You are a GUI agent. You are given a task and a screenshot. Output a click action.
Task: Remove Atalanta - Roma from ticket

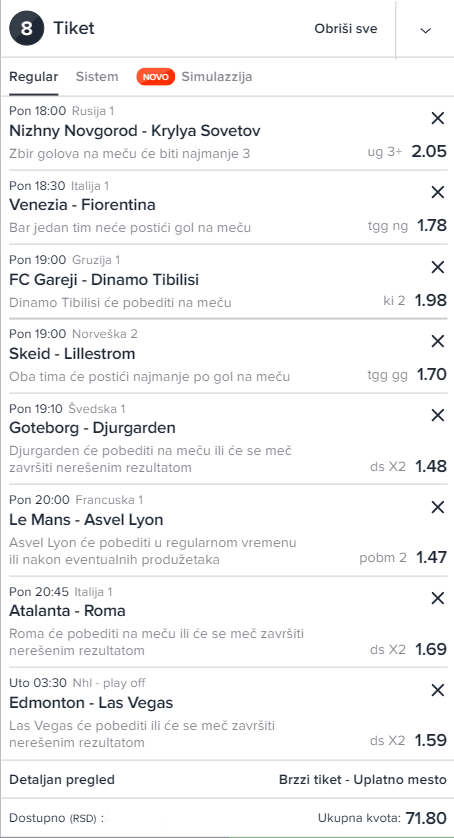pyautogui.click(x=437, y=599)
